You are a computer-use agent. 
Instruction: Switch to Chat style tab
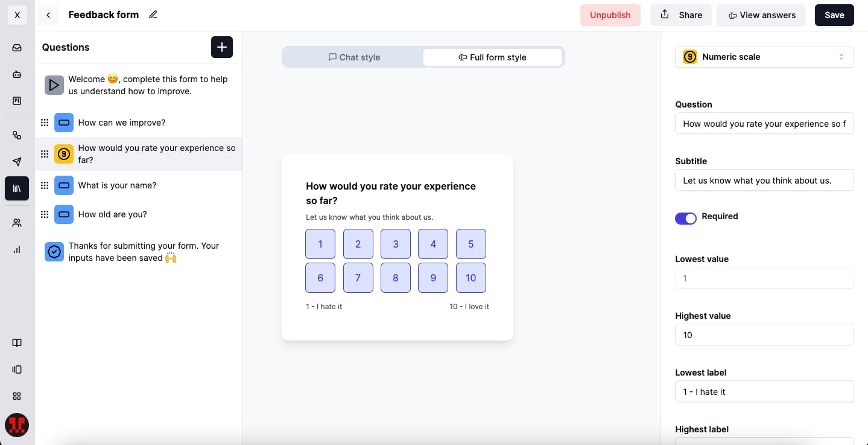(354, 57)
